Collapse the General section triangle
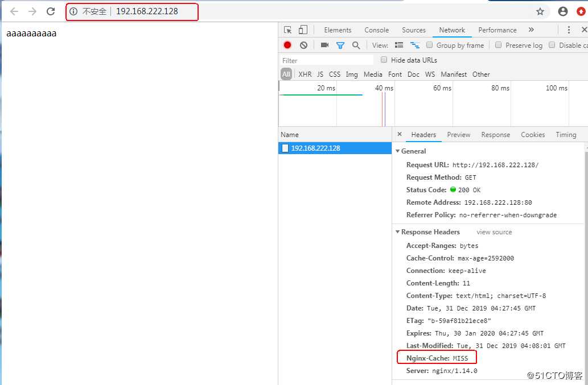The width and height of the screenshot is (588, 385). (397, 151)
